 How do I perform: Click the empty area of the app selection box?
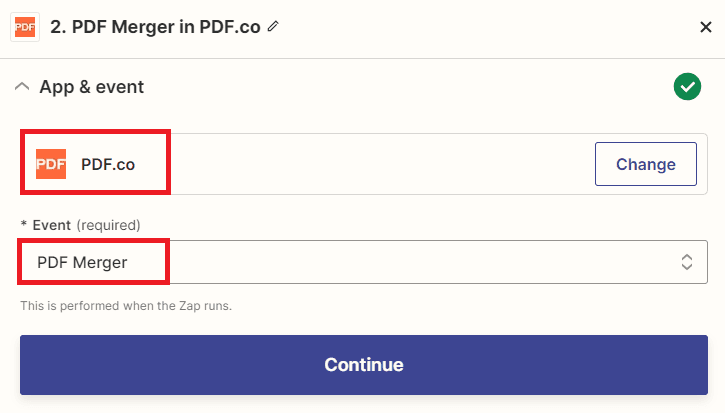pos(380,164)
